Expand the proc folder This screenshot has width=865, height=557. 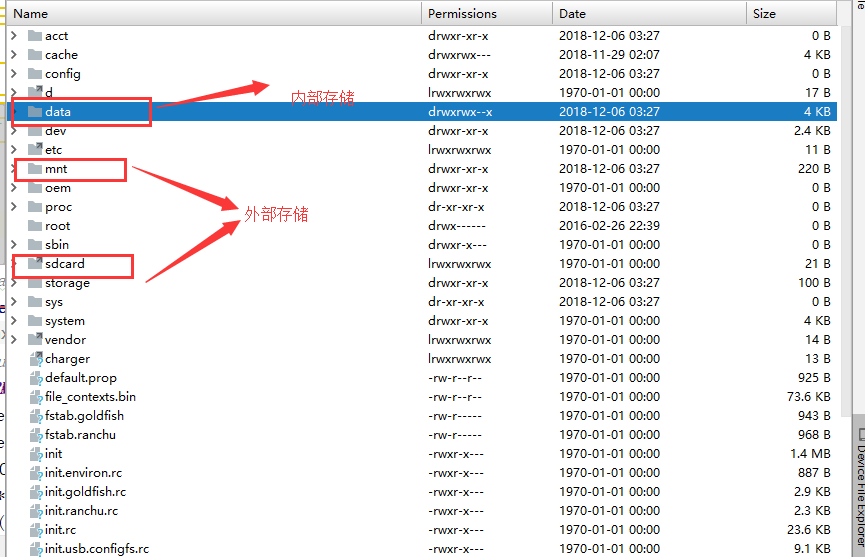(x=14, y=207)
